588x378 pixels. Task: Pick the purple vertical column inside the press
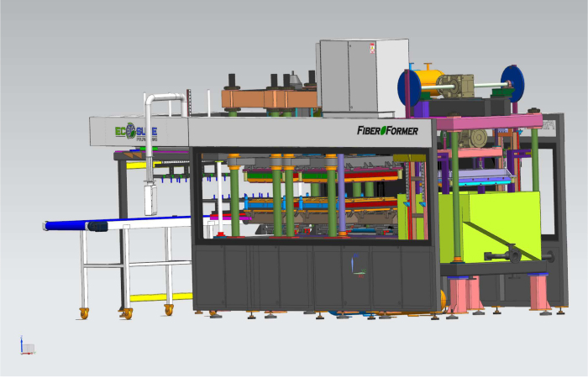341,195
